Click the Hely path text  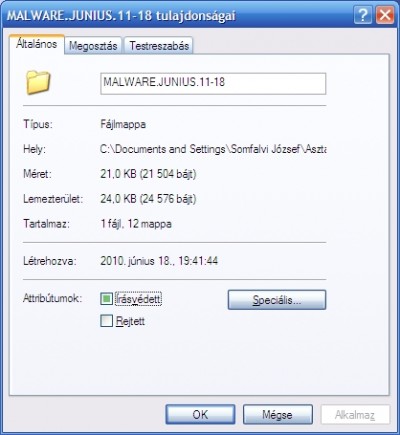pyautogui.click(x=213, y=149)
